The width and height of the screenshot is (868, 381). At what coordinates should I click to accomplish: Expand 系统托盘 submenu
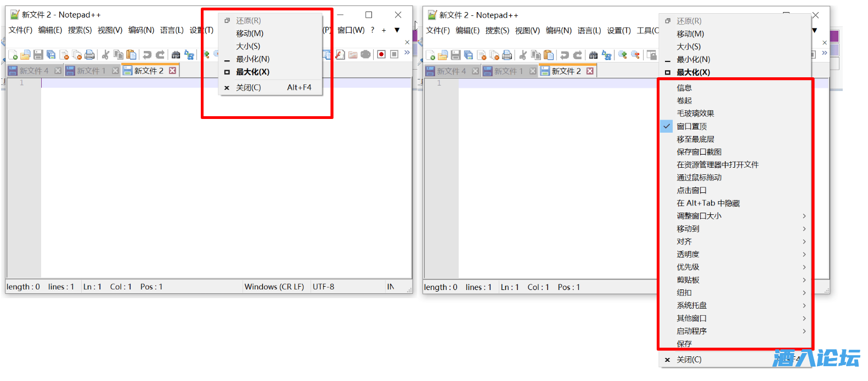click(735, 306)
